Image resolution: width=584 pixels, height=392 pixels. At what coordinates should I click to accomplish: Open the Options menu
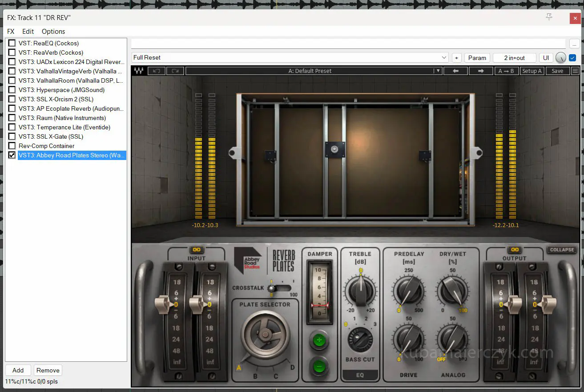point(53,32)
